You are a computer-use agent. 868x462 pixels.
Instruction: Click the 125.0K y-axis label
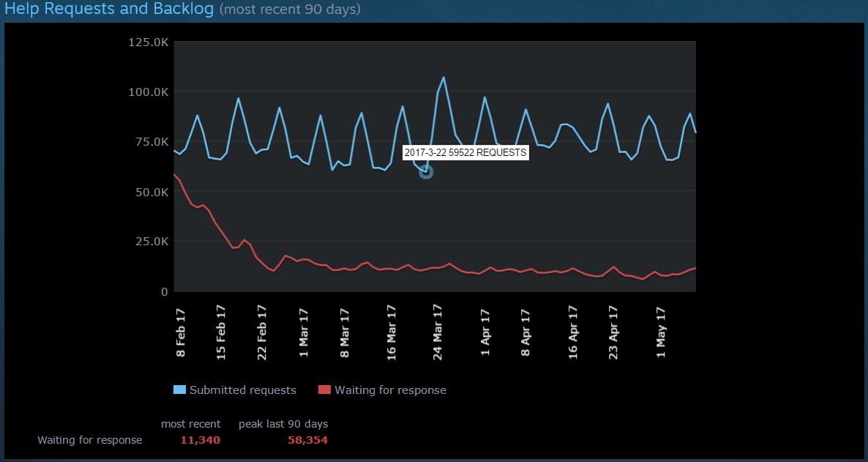point(149,42)
